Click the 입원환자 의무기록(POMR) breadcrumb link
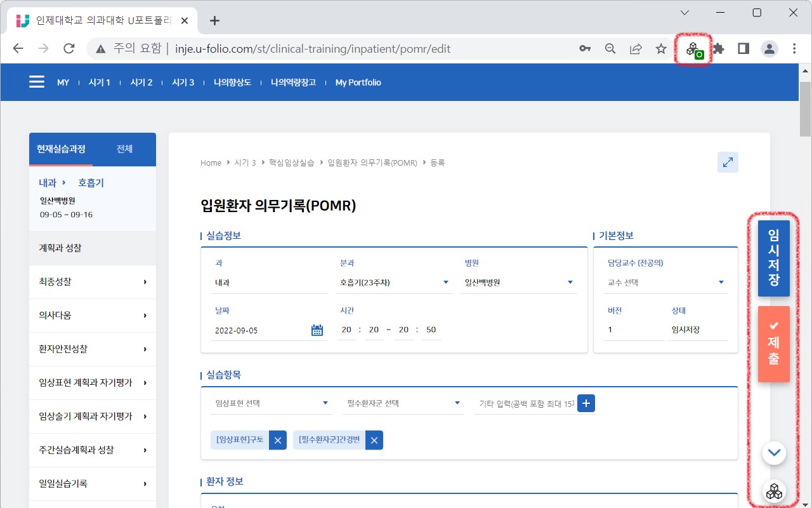 372,163
